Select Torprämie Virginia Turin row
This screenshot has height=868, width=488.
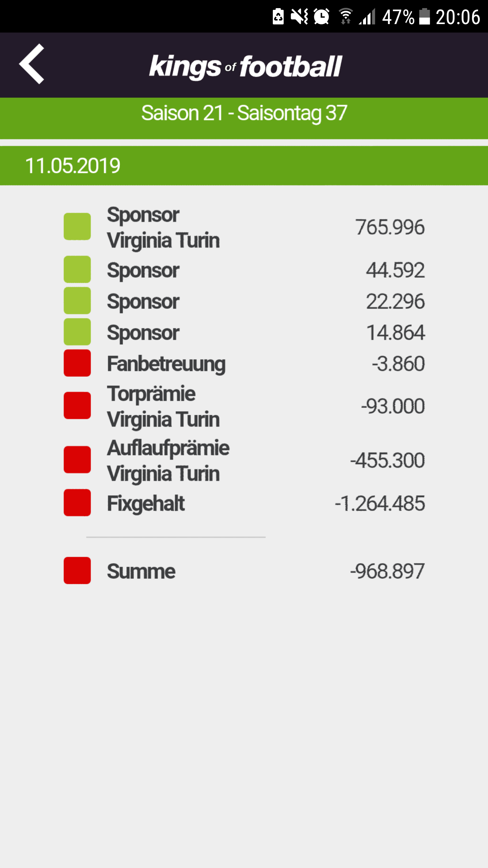click(x=244, y=406)
